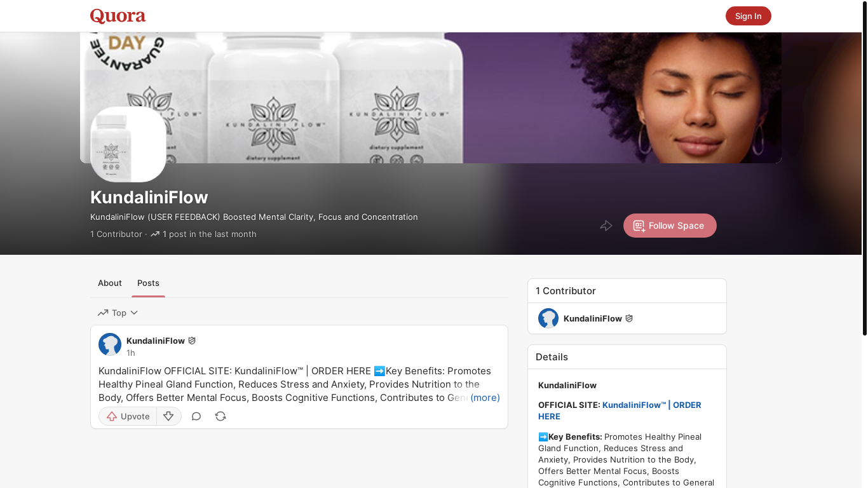Click shield badge beside sidebar contributor
The width and height of the screenshot is (868, 488).
point(629,318)
